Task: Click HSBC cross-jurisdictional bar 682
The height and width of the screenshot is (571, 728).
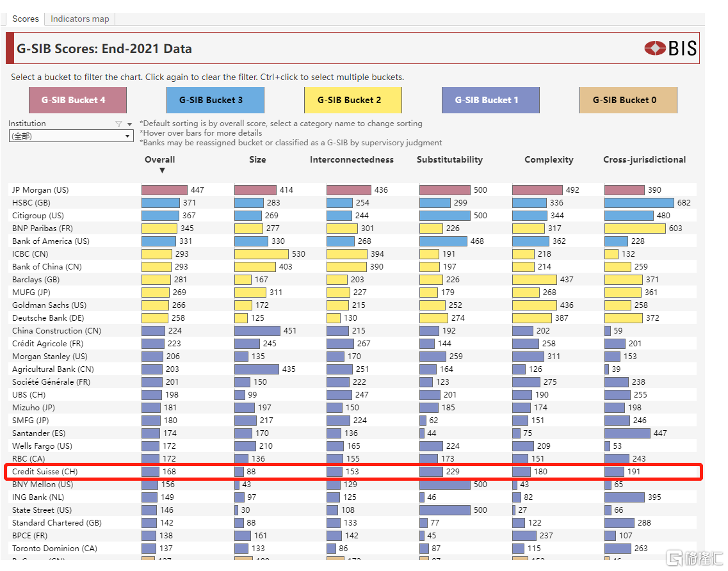Action: (x=639, y=203)
